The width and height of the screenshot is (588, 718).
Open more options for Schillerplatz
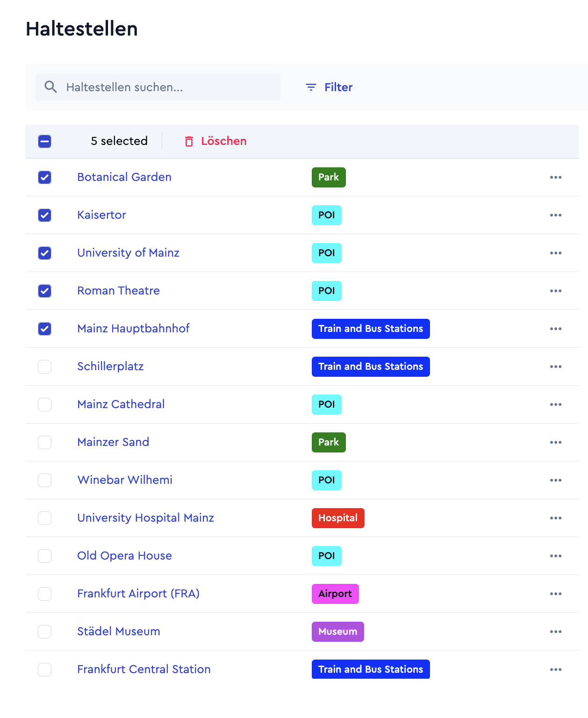[556, 366]
